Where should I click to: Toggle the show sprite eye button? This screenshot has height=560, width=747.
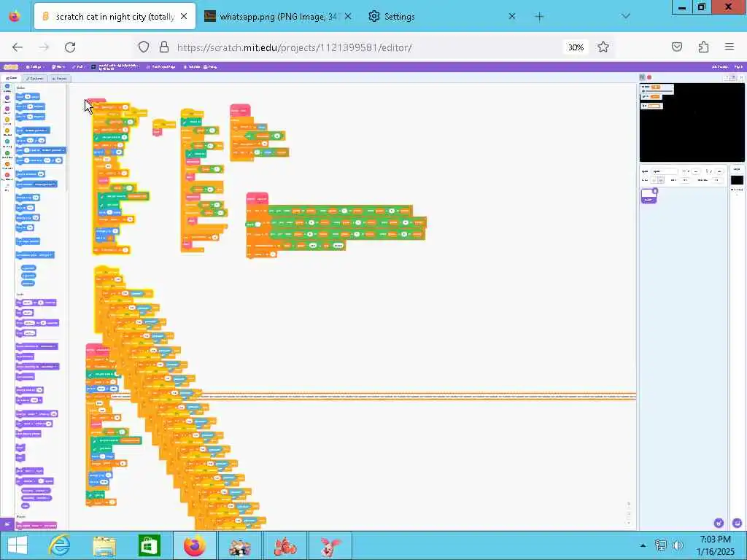click(654, 180)
